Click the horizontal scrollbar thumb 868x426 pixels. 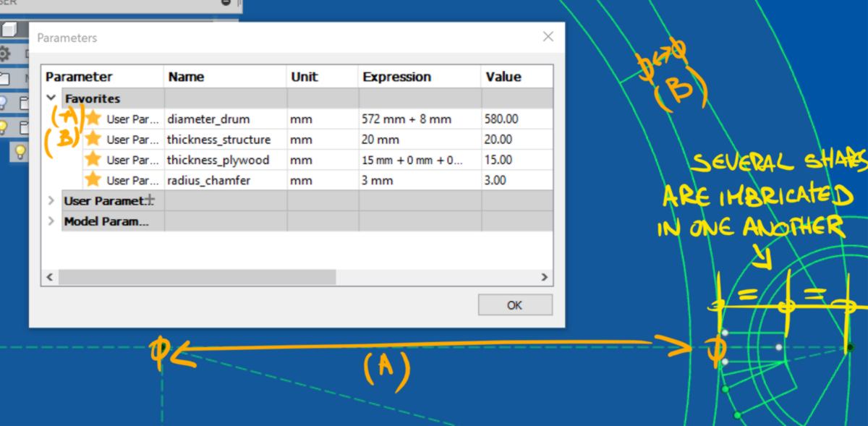[x=197, y=276]
